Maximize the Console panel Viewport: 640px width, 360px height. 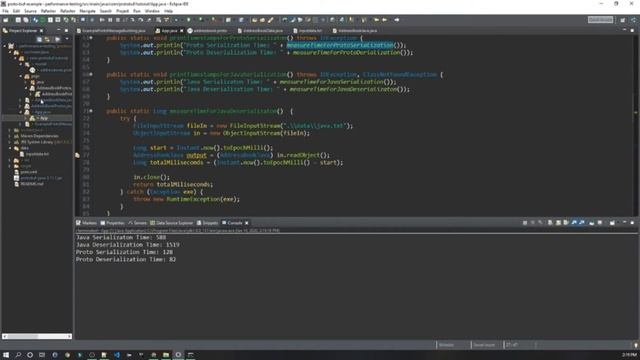(632, 223)
